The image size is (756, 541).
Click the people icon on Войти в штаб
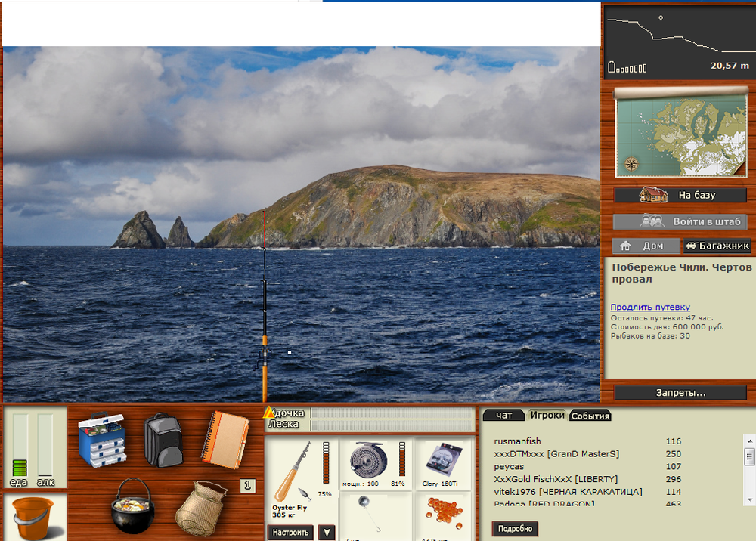coord(652,221)
